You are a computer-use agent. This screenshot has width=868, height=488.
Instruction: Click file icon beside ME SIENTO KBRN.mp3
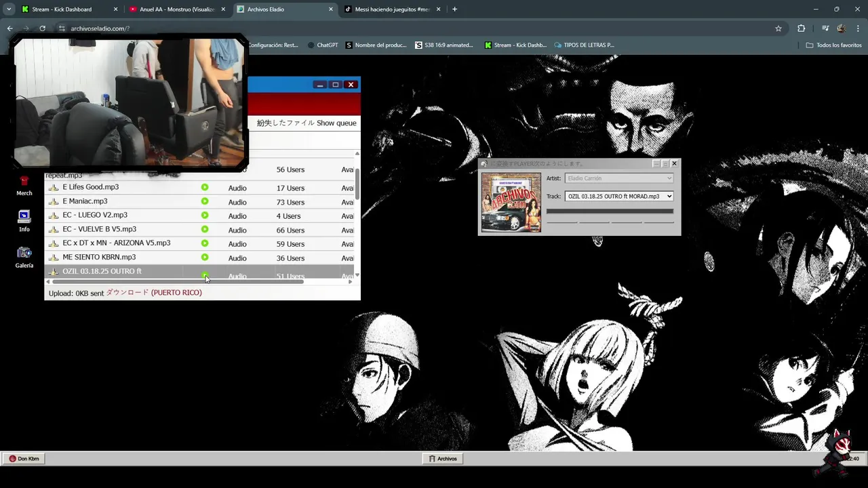coord(54,258)
